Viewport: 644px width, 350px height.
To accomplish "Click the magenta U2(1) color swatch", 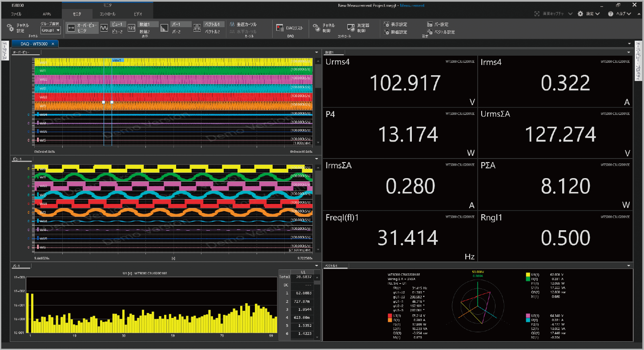I will click(527, 315).
